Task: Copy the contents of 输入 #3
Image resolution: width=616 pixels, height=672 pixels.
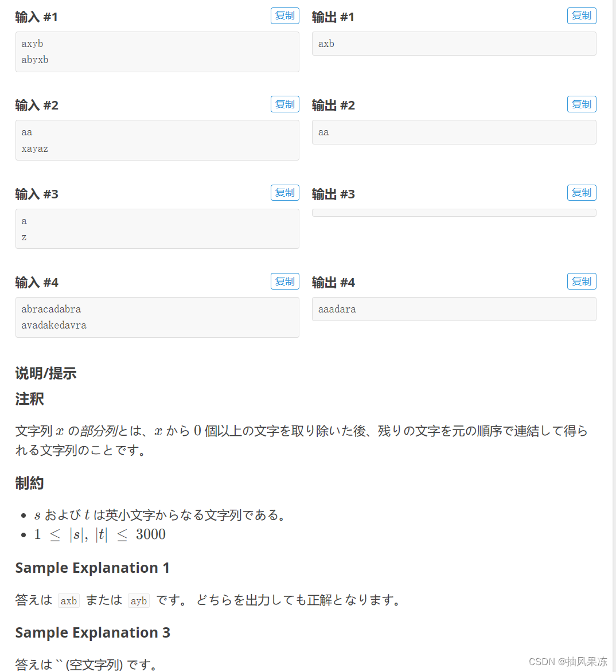Action: [x=284, y=193]
